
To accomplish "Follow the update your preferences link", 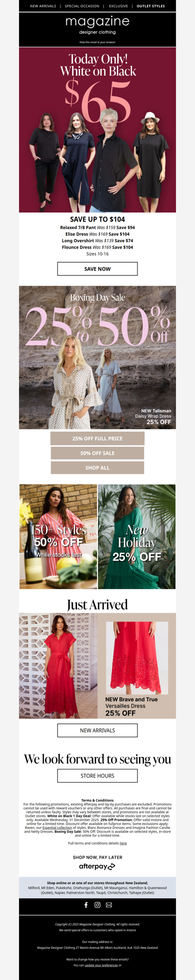I will 101,965.
